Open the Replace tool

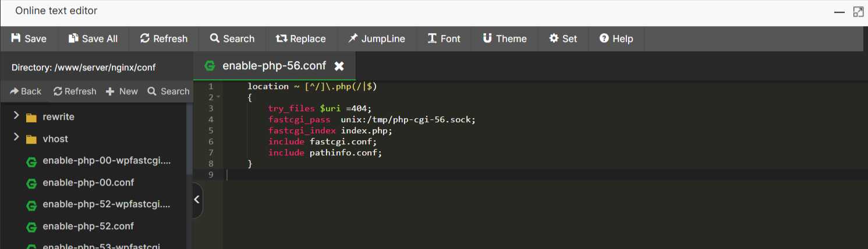[300, 38]
